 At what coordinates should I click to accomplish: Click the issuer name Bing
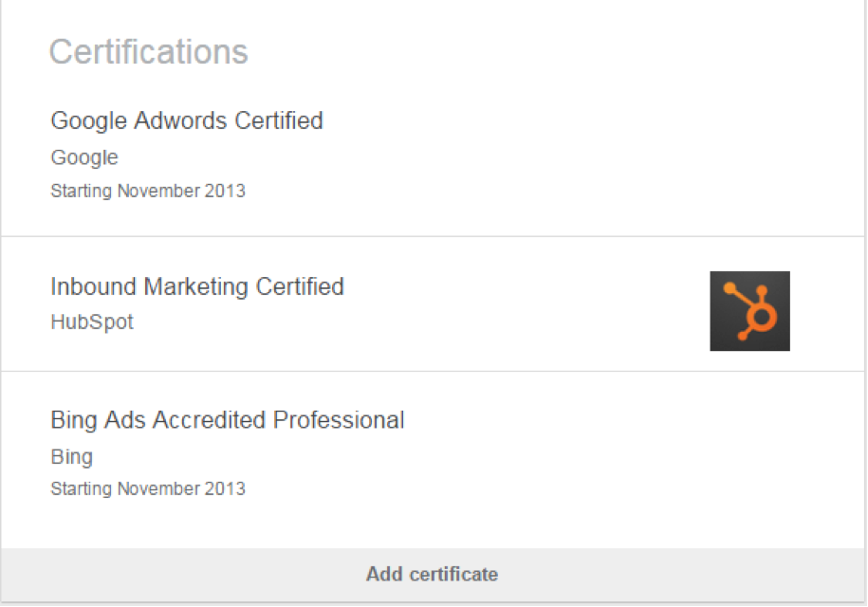[72, 457]
